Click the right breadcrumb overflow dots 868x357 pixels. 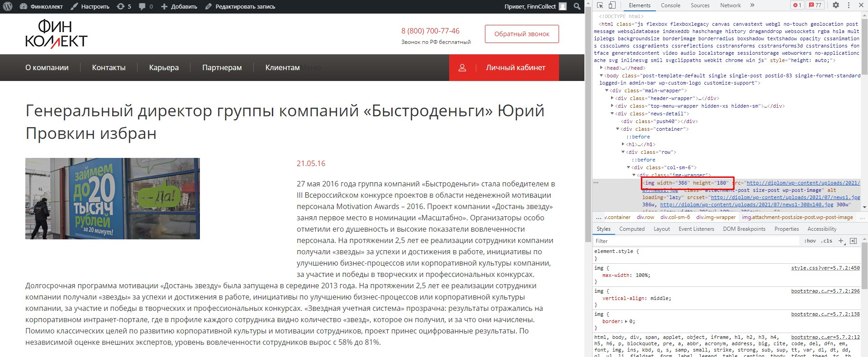pyautogui.click(x=861, y=217)
